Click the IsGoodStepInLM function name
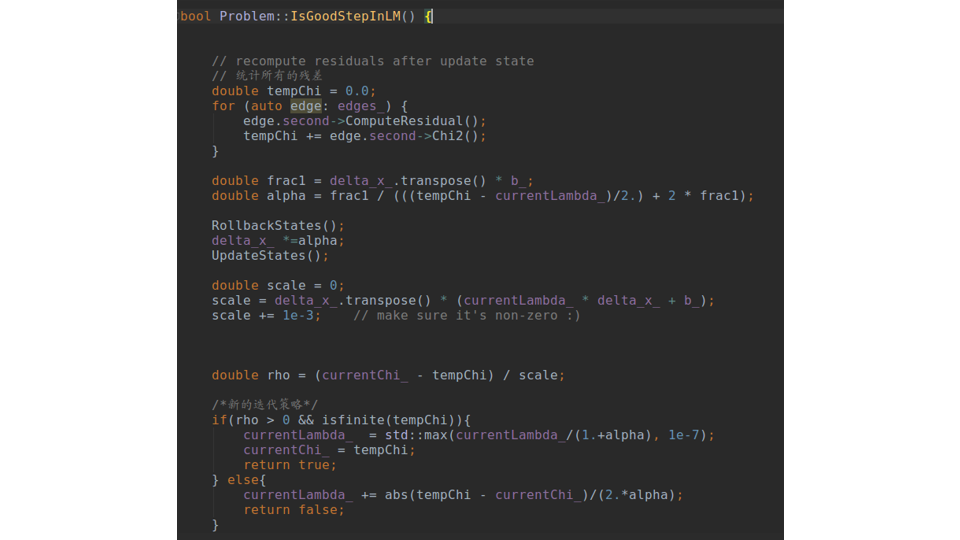This screenshot has width=960, height=540. click(345, 16)
